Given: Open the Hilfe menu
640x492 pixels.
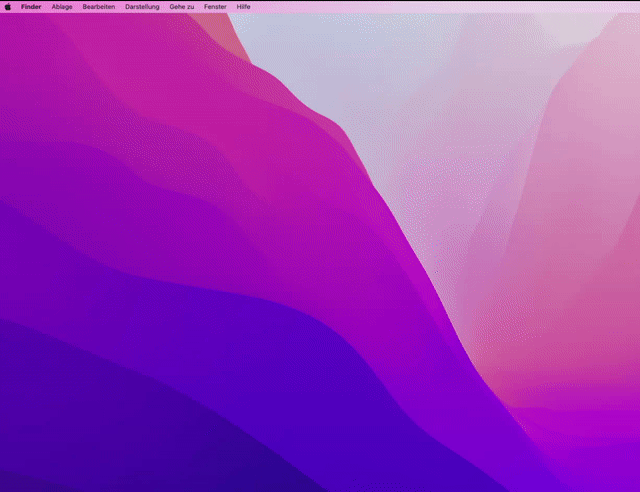Looking at the screenshot, I should (243, 6).
